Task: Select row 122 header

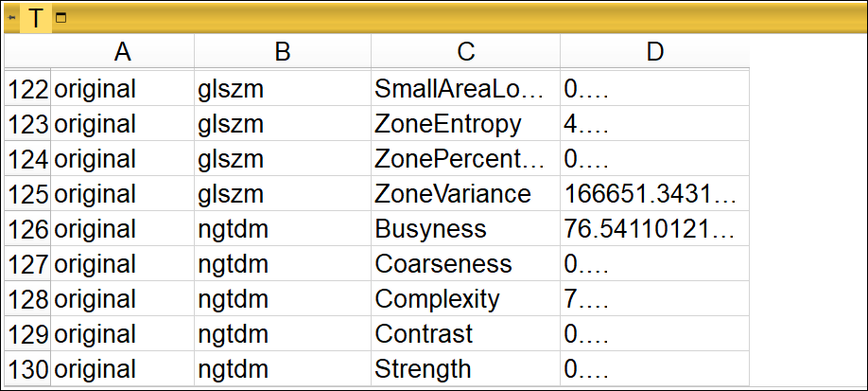Action: click(27, 89)
